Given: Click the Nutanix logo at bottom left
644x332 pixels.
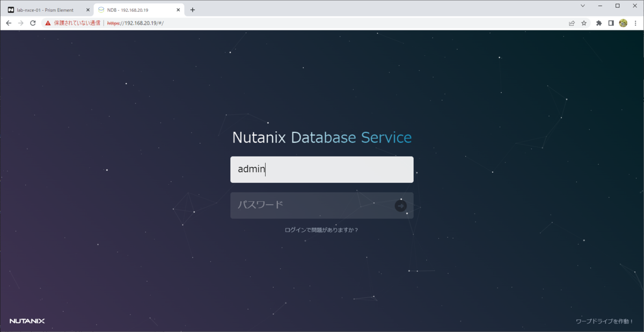Looking at the screenshot, I should 27,321.
